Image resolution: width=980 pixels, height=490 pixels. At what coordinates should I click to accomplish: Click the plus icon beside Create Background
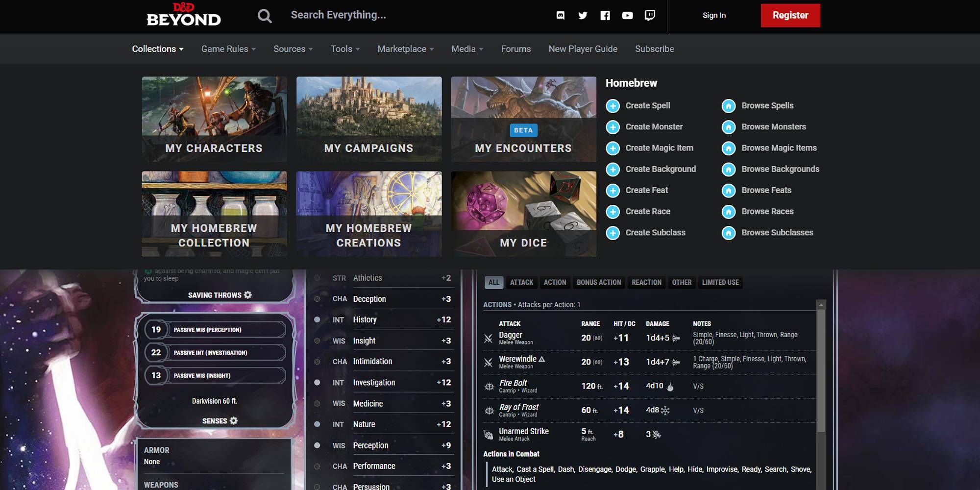tap(612, 169)
